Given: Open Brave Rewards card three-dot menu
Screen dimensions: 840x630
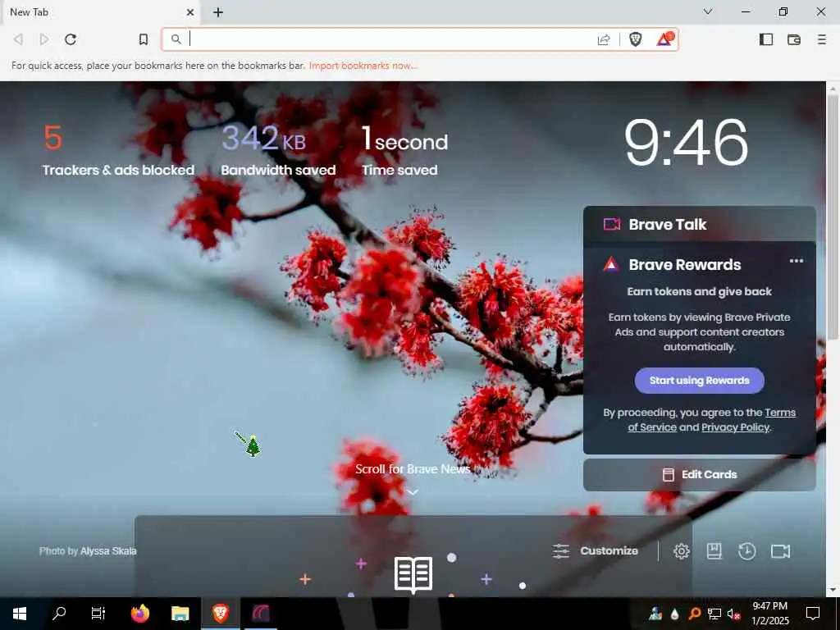Looking at the screenshot, I should point(796,261).
